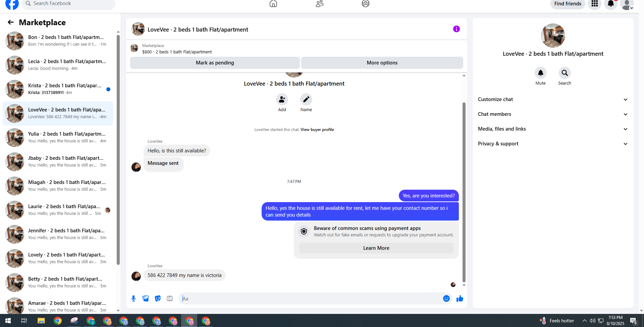Viewport: 644px width, 327px height.
Task: Open View buyer profile link
Action: pos(317,130)
